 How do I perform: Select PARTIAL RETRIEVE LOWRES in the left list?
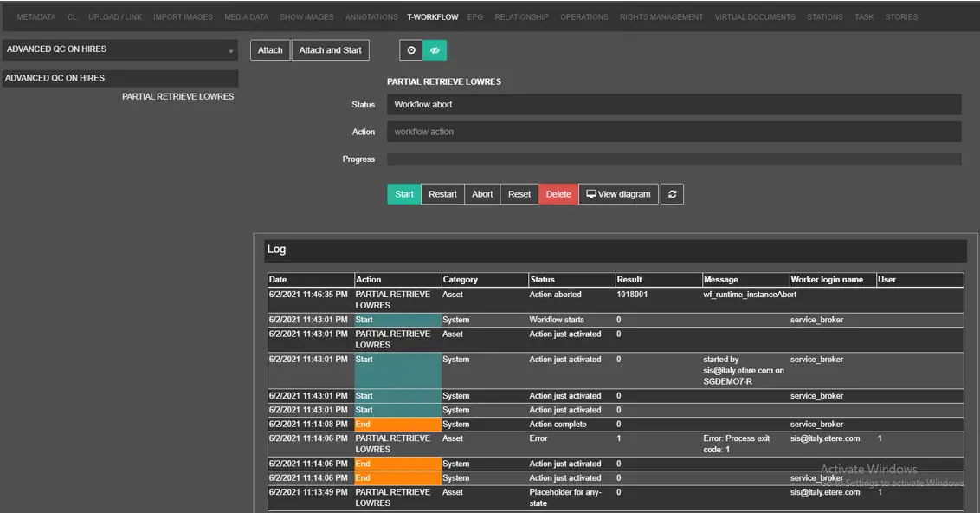[177, 97]
